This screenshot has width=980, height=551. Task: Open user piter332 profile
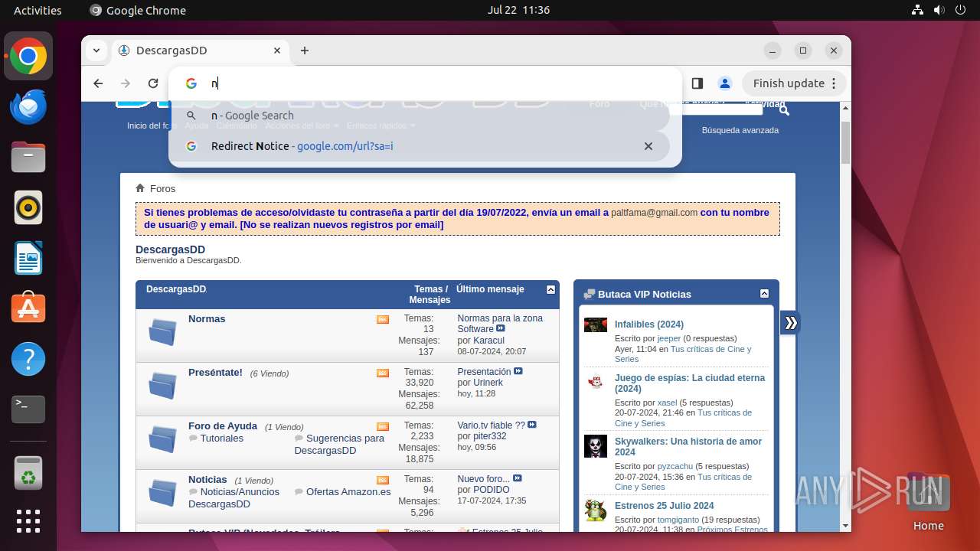pos(490,436)
